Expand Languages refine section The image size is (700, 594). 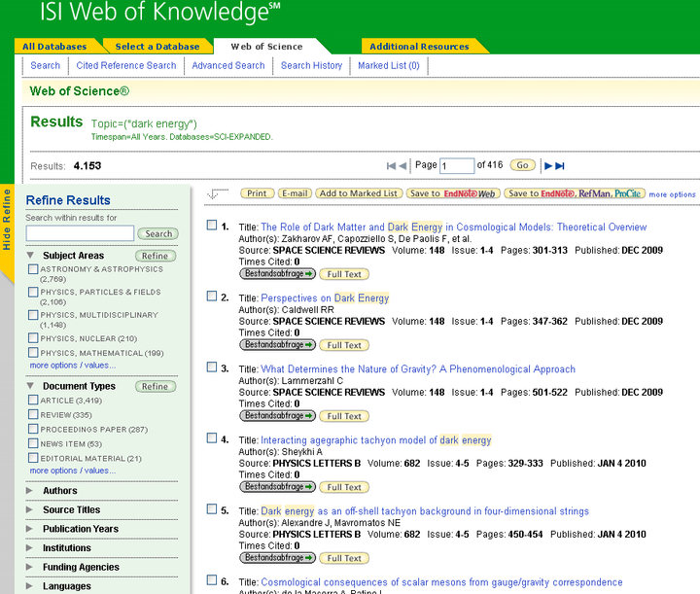(x=29, y=586)
